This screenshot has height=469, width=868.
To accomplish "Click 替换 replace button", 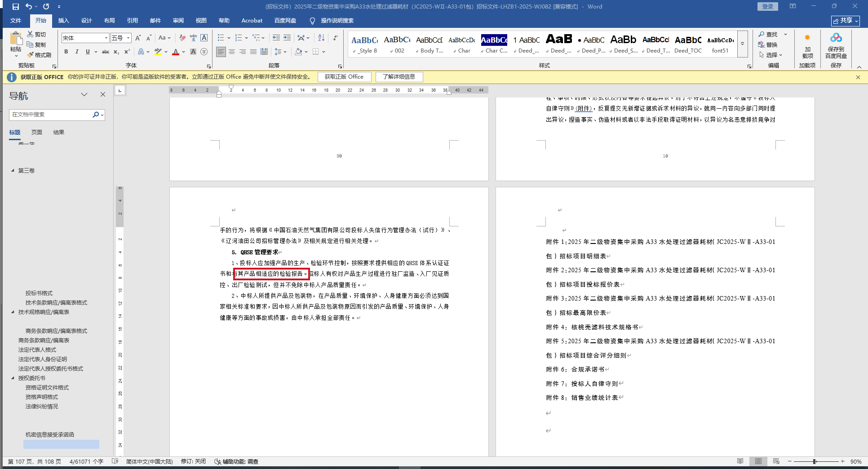I will (x=768, y=44).
